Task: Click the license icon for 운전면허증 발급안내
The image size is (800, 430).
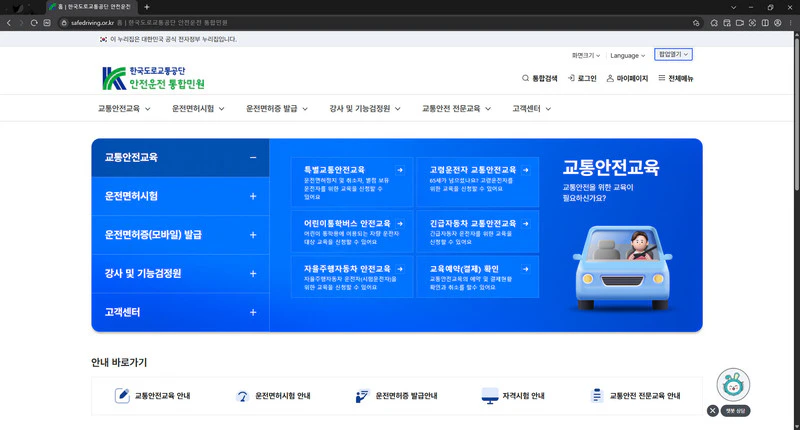Action: tap(362, 396)
